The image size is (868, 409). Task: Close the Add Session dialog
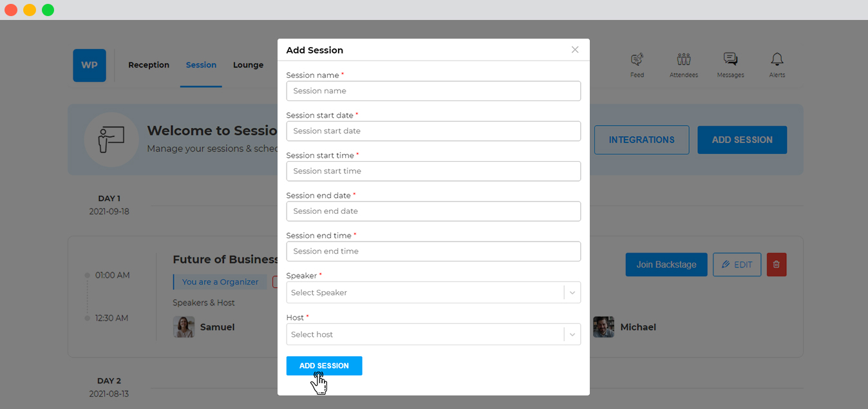tap(575, 50)
